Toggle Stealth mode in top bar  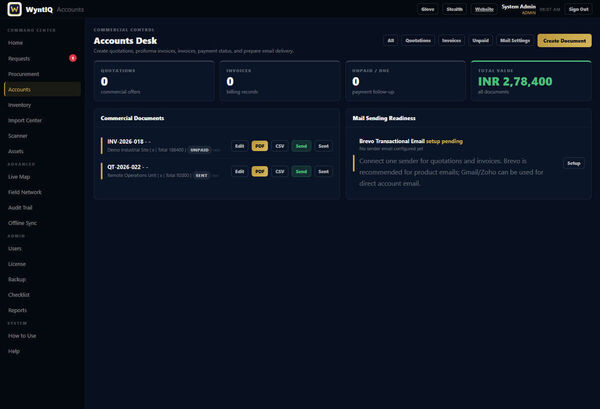pyautogui.click(x=455, y=9)
